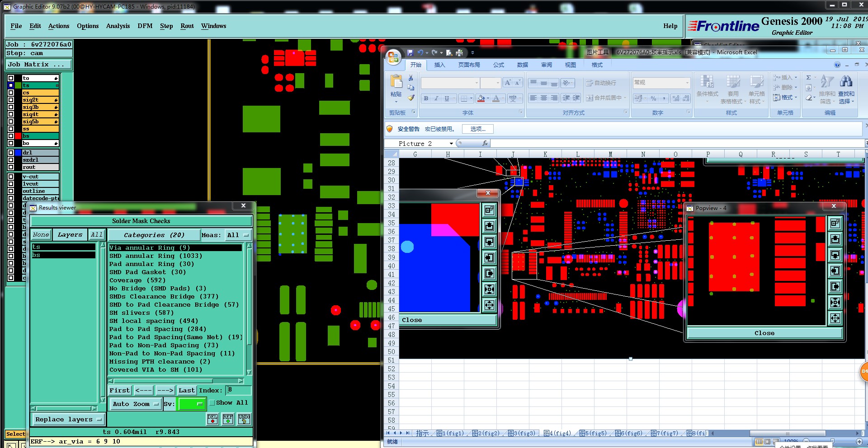Open the Job Matrix menu button

[38, 65]
